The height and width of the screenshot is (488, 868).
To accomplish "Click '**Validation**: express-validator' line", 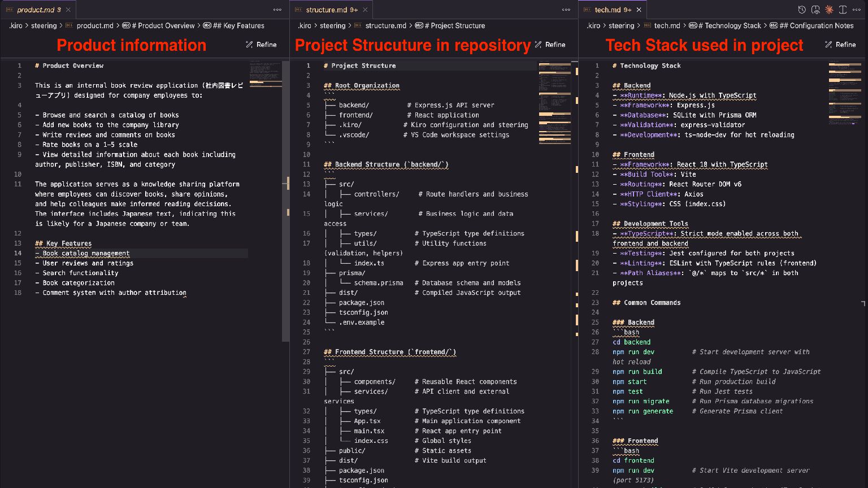I will [x=679, y=125].
